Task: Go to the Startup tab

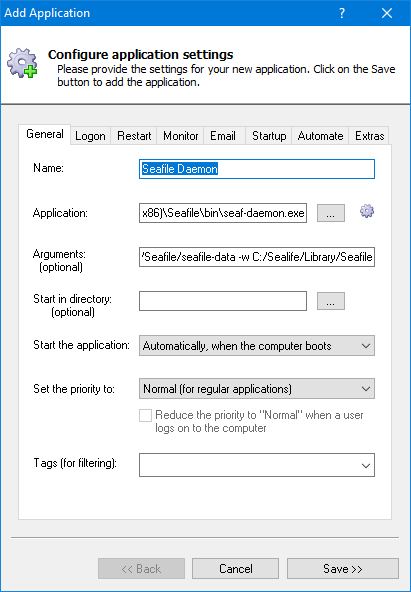Action: point(269,136)
